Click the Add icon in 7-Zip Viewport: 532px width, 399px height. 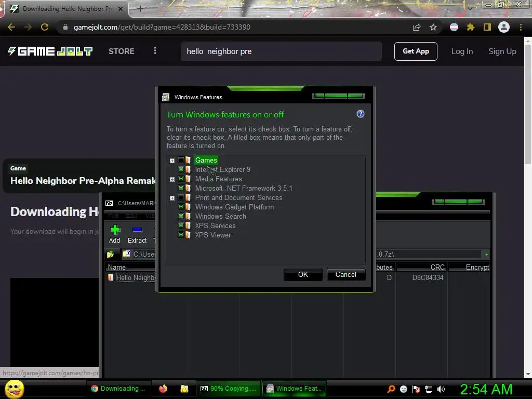point(115,234)
